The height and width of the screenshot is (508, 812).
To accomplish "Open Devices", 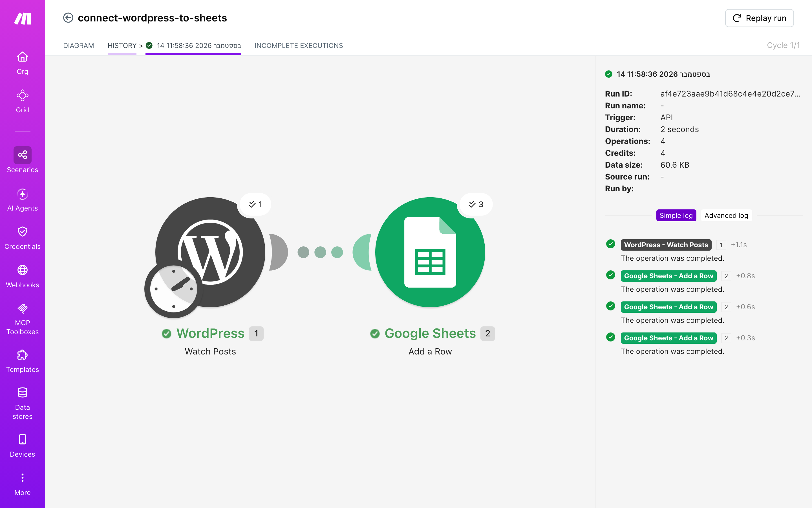I will (x=23, y=446).
